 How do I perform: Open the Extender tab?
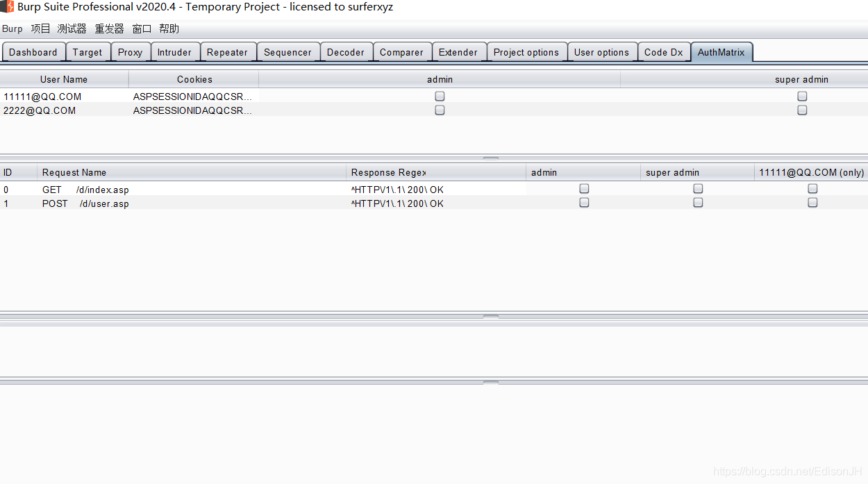[458, 51]
